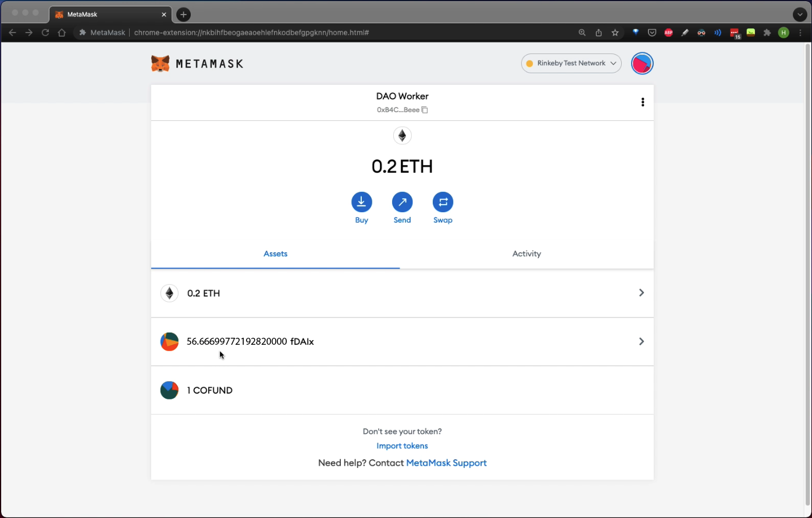Open the Chrome three-dot menu
This screenshot has height=518, width=812.
pos(801,33)
